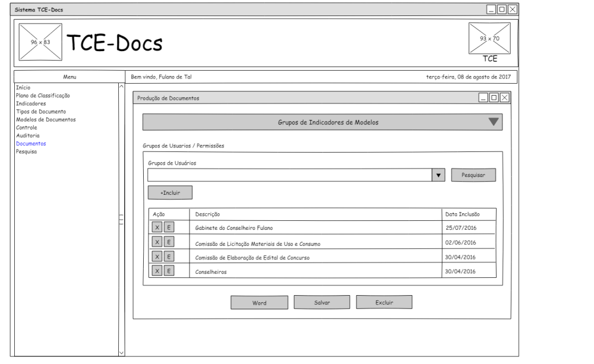Click the Word button

point(259,303)
